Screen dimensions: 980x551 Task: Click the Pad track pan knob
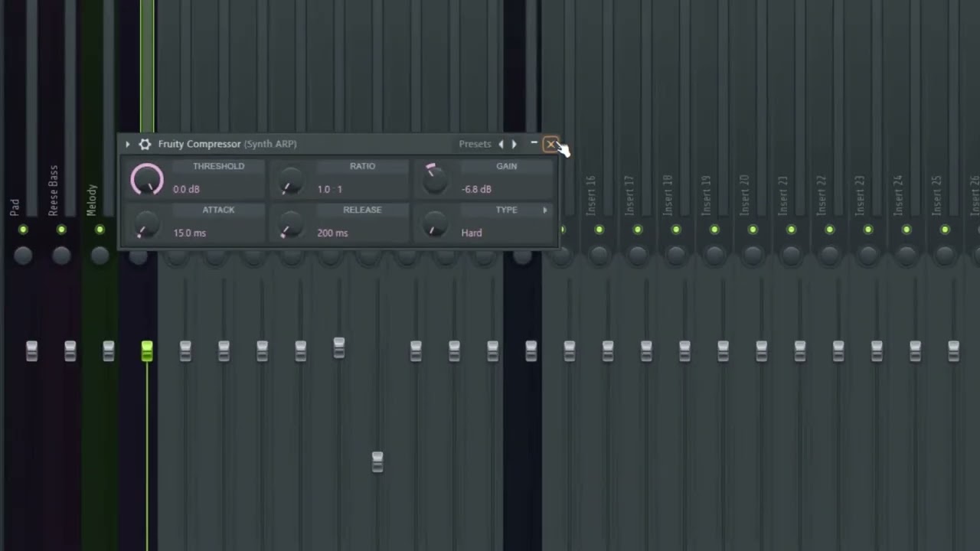(23, 256)
